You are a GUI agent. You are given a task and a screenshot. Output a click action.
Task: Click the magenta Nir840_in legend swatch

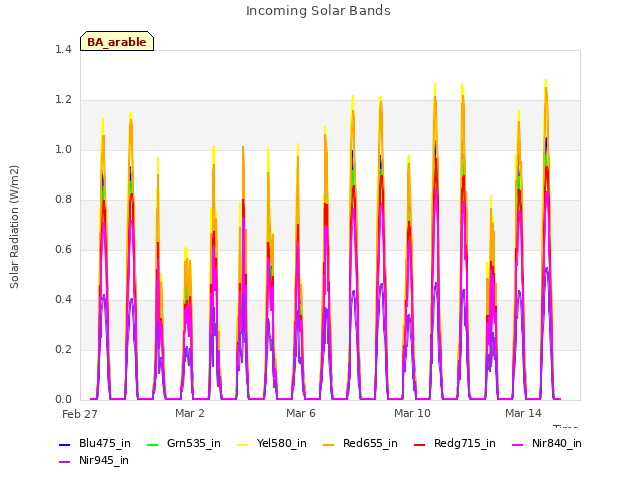point(518,444)
